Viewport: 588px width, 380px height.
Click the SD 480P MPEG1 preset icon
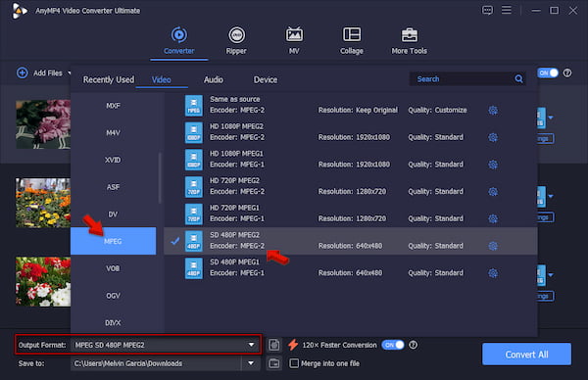193,268
